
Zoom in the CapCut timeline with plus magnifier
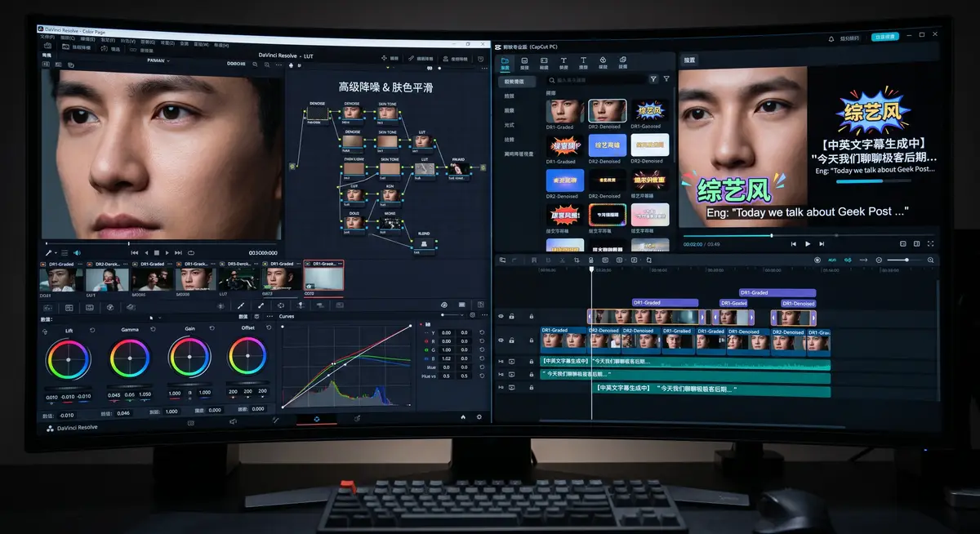click(x=930, y=260)
